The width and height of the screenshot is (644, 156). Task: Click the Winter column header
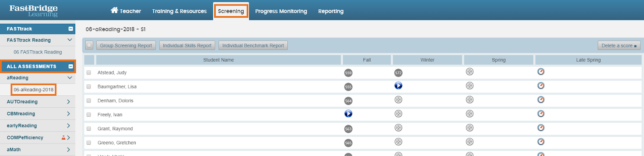pyautogui.click(x=427, y=60)
